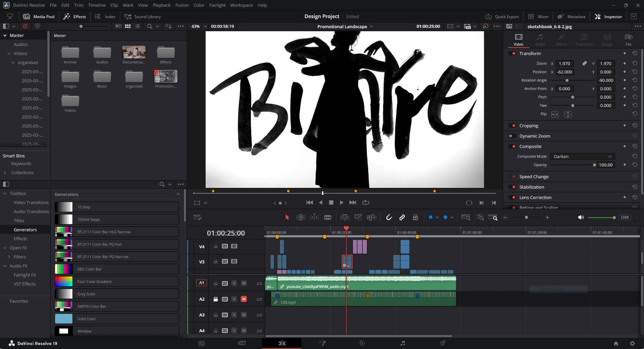
Task: Disable the Transform section toggle
Action: (513, 53)
